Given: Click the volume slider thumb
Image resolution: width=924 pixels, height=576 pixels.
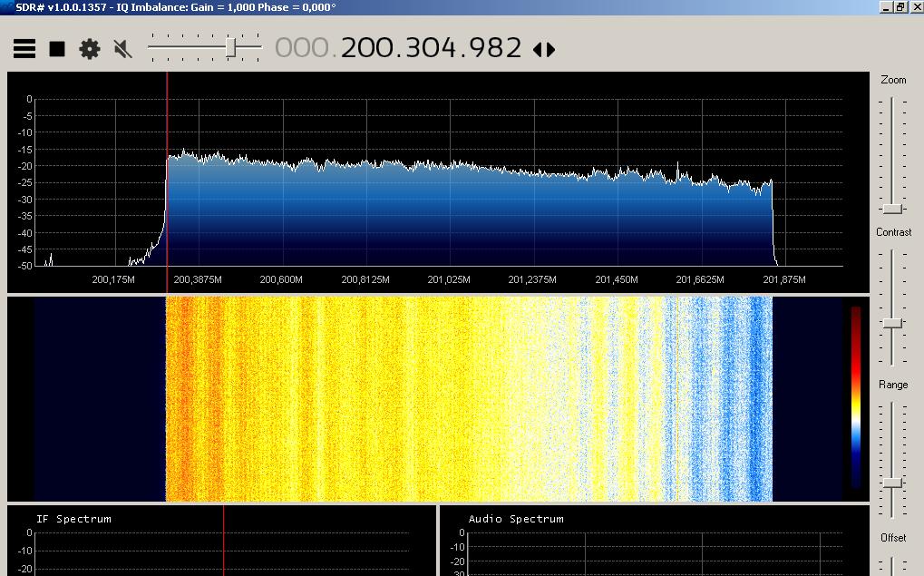Looking at the screenshot, I should point(231,48).
